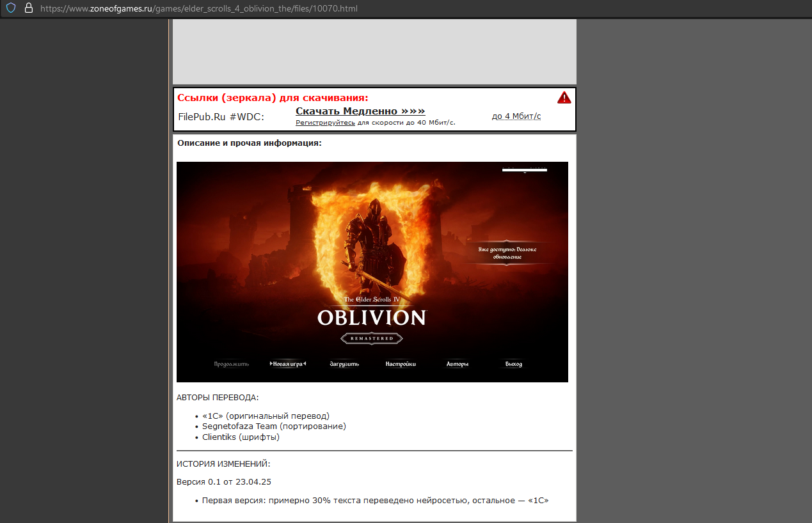Click the gray ad banner area at top
The image size is (812, 523).
(374, 52)
